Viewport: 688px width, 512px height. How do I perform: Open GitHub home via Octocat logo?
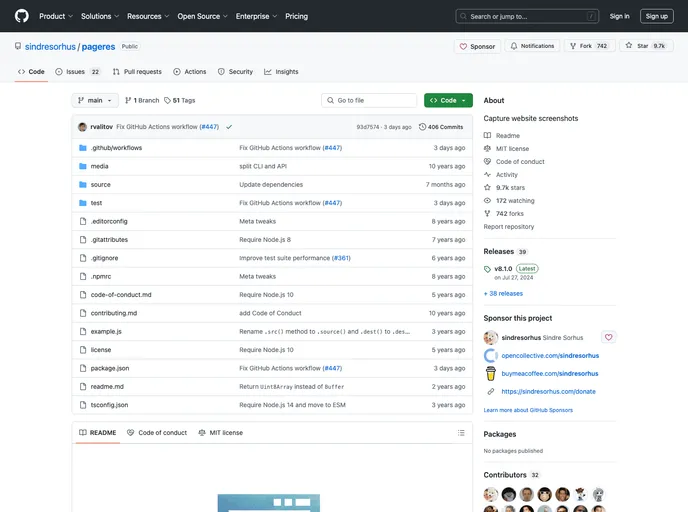[22, 16]
